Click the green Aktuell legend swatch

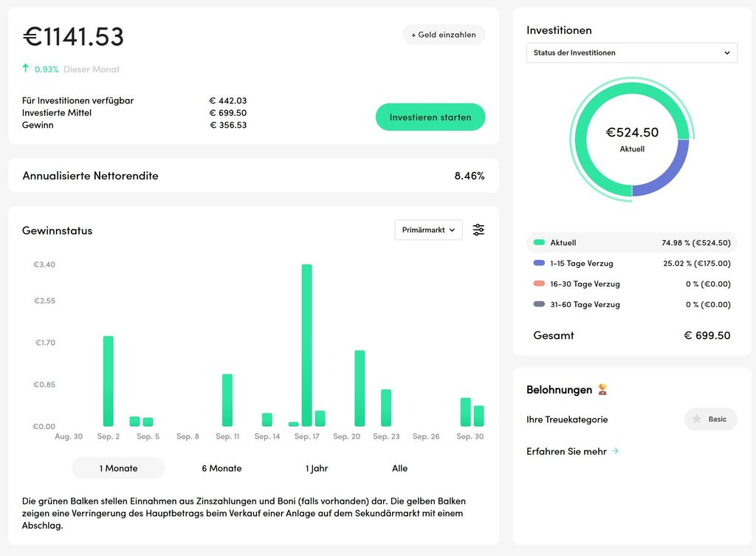tap(539, 242)
